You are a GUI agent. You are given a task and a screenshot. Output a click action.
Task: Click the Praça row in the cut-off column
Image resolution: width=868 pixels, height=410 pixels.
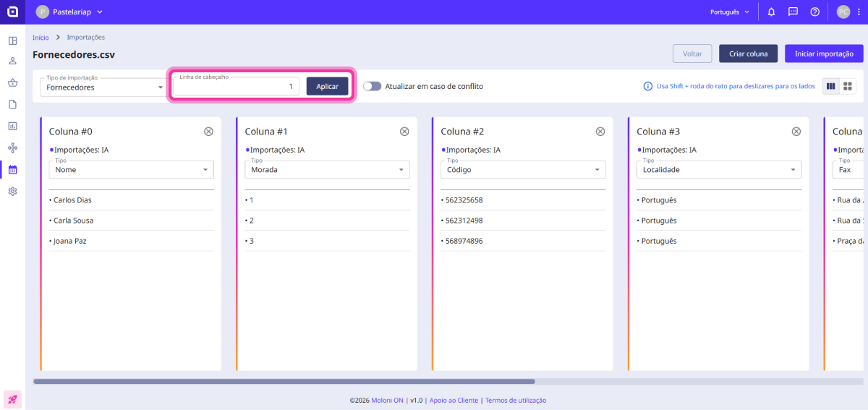(x=848, y=241)
